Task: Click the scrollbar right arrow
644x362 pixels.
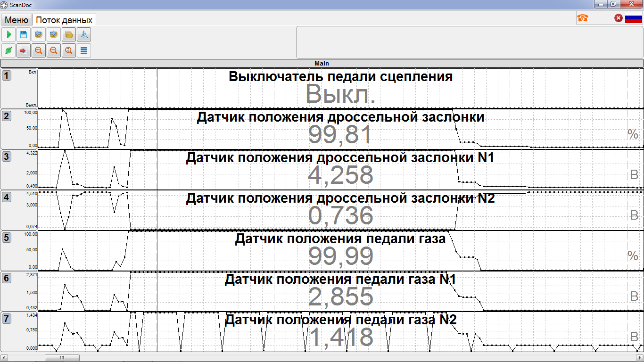Action: pos(640,358)
